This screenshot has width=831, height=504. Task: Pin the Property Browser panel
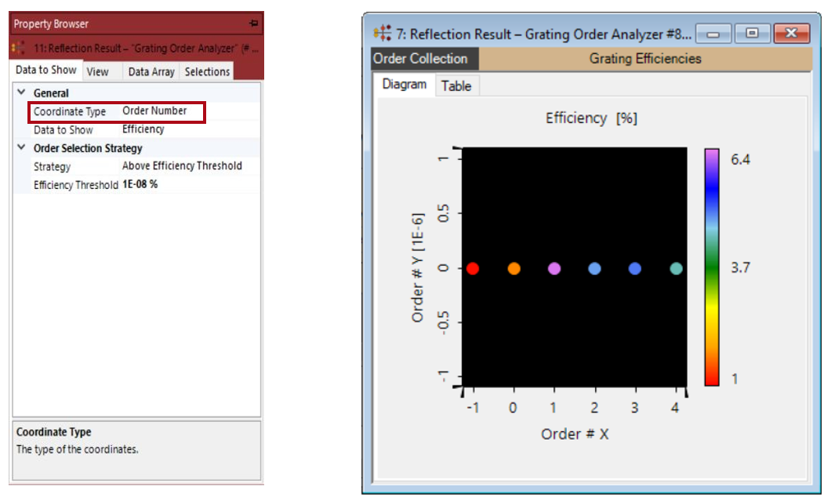pyautogui.click(x=254, y=24)
